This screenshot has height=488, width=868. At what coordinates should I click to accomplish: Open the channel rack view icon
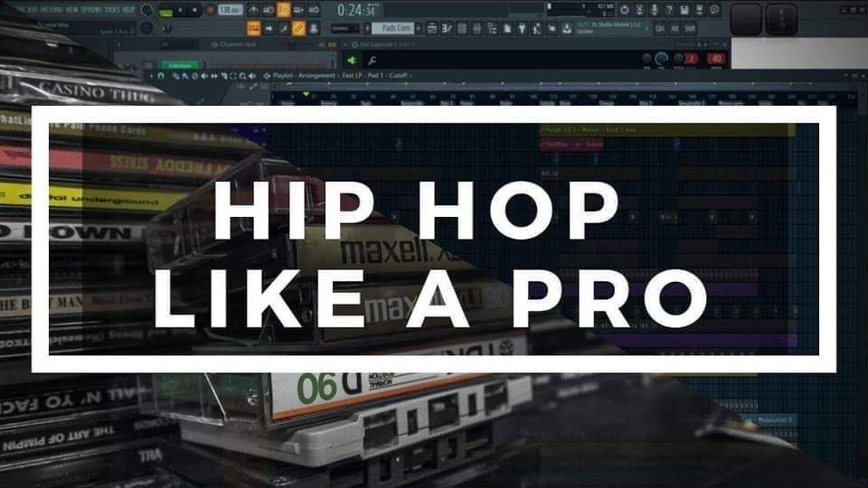[x=462, y=28]
